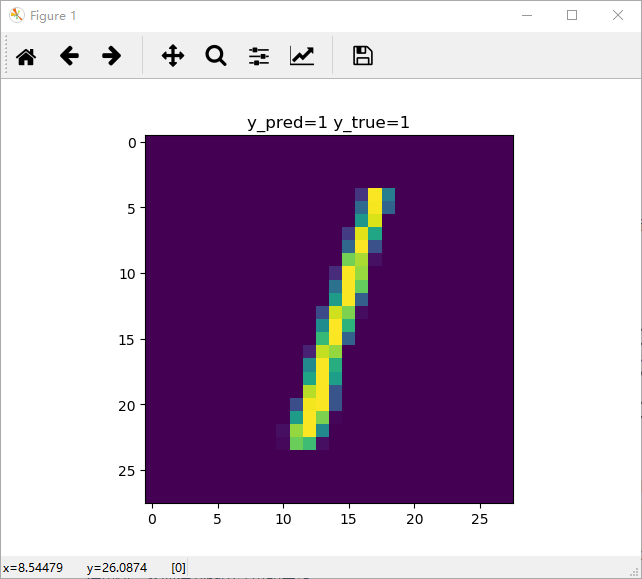This screenshot has height=579, width=642.
Task: Maximize the Figure 1 window
Action: 572,15
